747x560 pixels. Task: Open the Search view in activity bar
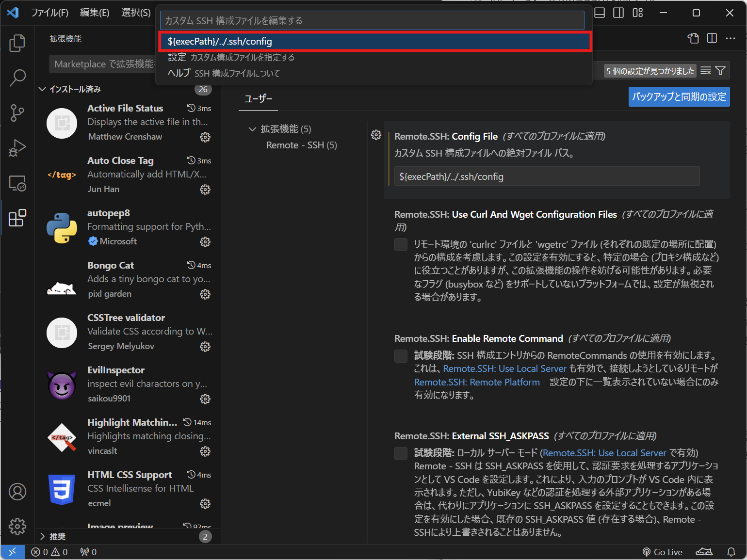(x=17, y=78)
